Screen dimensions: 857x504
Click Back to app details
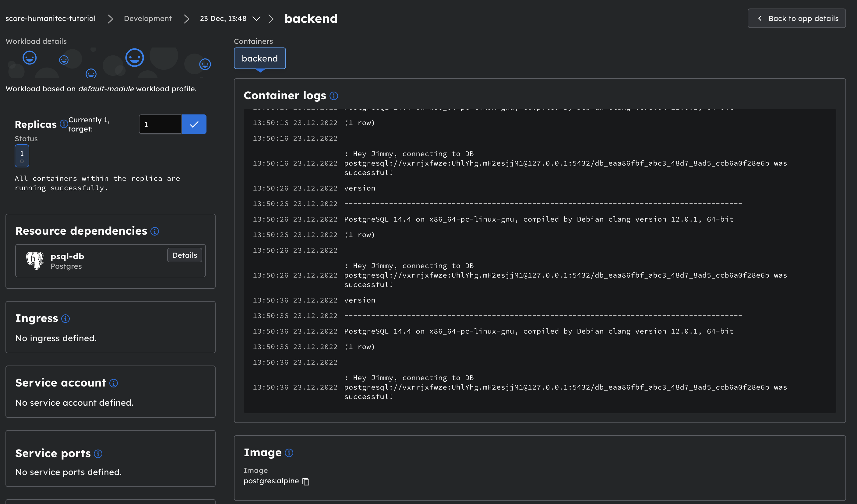tap(796, 18)
